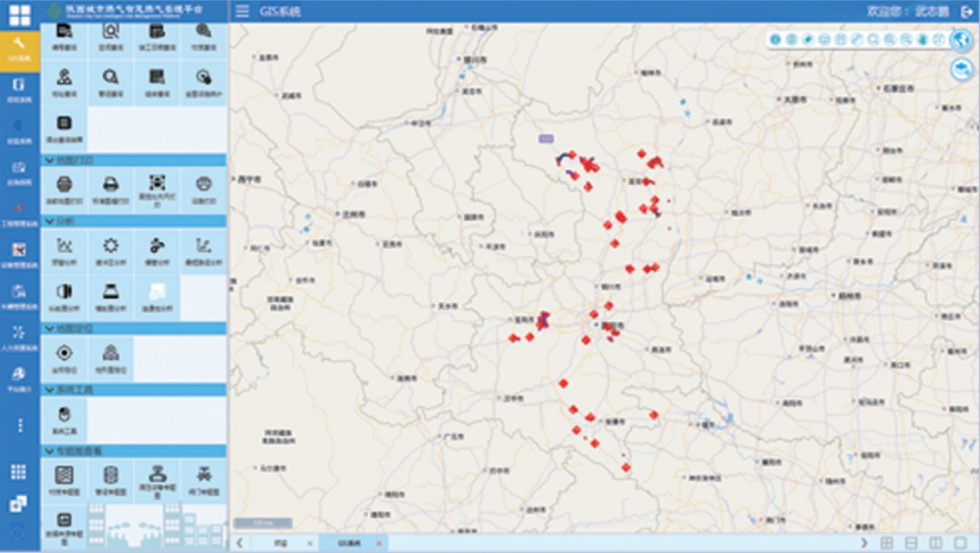980x553 pixels.
Task: Select the wrench GIS系统 item in left sidebar
Action: [20, 49]
